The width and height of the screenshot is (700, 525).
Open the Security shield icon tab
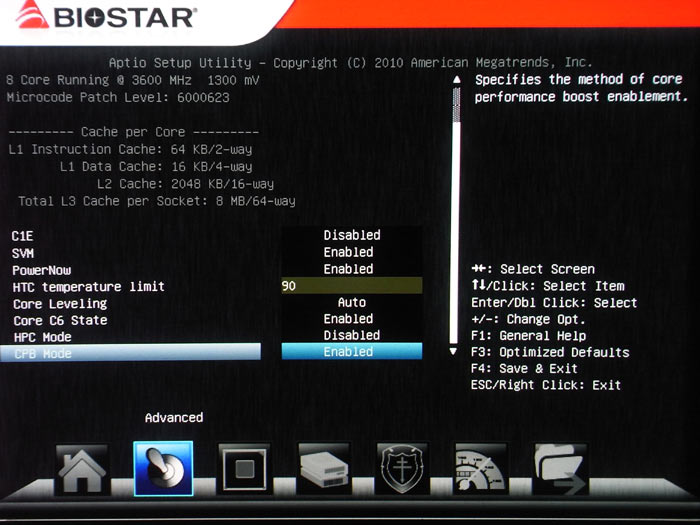point(403,469)
